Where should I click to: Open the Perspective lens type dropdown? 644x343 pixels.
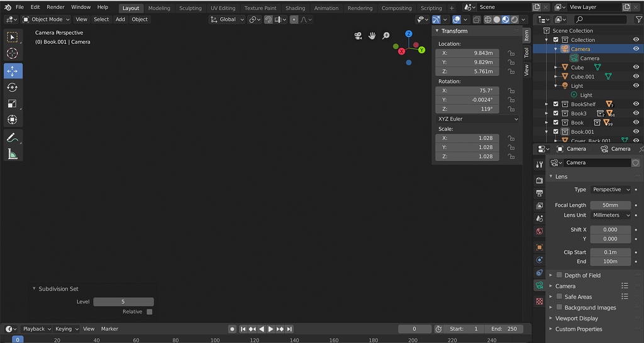pyautogui.click(x=610, y=190)
